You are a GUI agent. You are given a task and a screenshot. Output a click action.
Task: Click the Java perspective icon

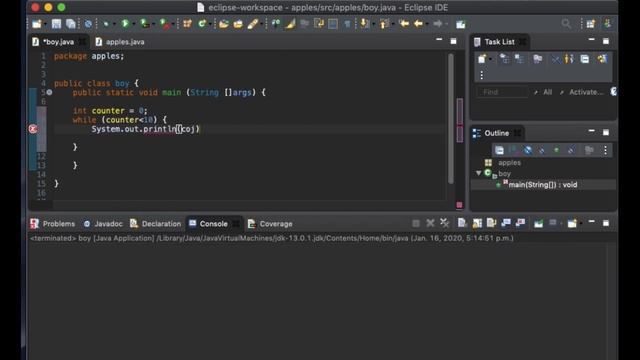tap(608, 24)
